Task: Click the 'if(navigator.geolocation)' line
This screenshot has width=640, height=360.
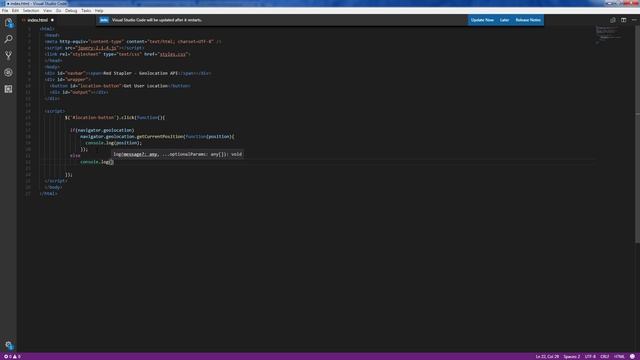Action: coord(102,130)
